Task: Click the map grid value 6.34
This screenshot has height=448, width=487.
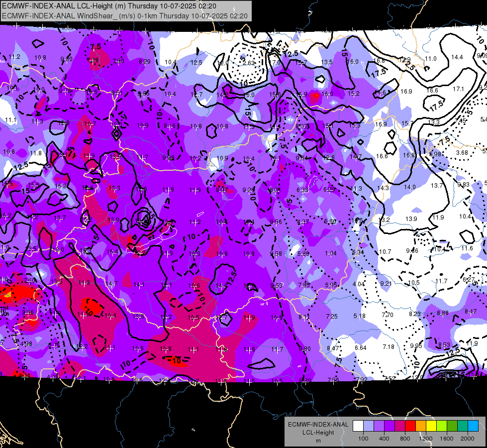Action: (358, 252)
